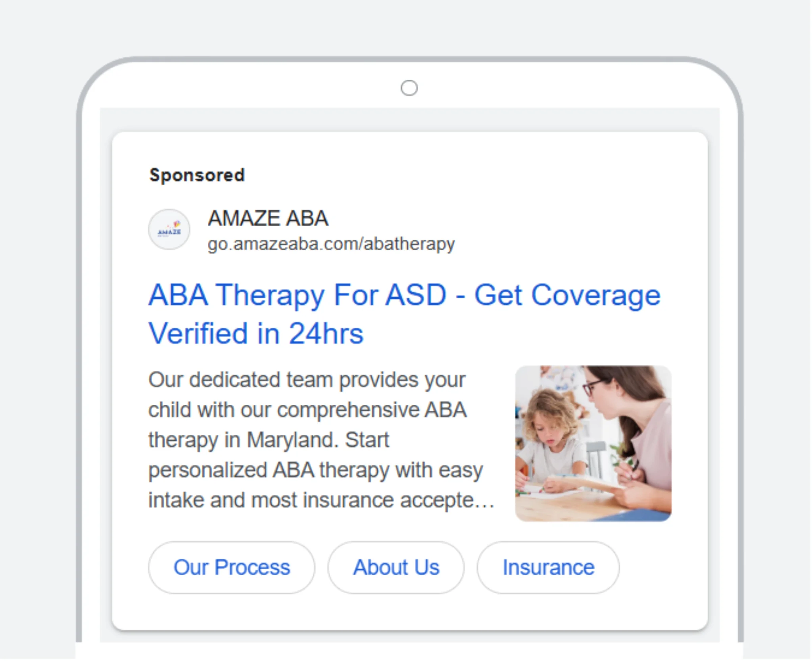The image size is (812, 661).
Task: Click the AMAZE circular logo icon
Action: 169,229
